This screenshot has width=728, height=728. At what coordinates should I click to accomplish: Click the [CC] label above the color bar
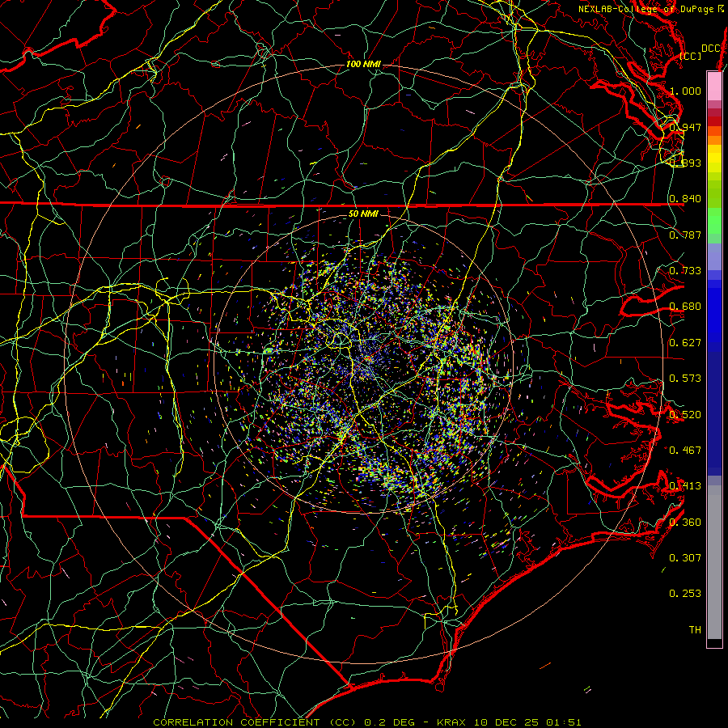(691, 56)
